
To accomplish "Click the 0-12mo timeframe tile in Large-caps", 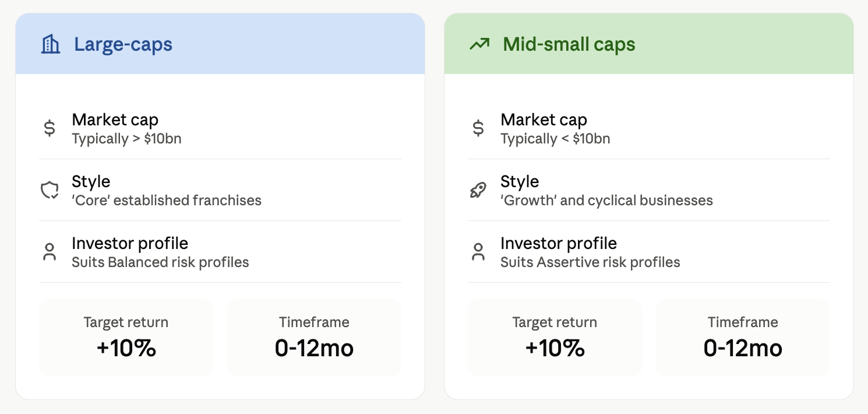I will (x=314, y=338).
